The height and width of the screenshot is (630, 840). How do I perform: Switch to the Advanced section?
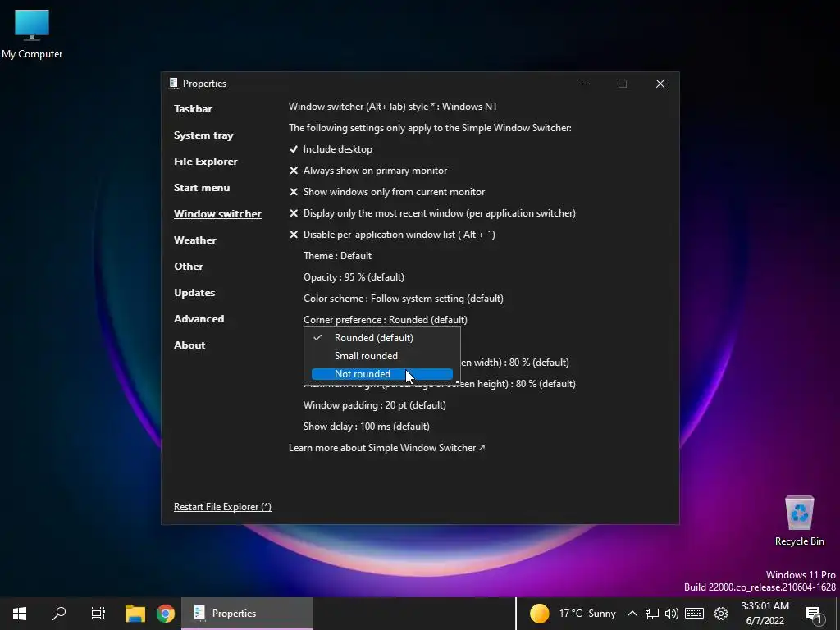[199, 319]
